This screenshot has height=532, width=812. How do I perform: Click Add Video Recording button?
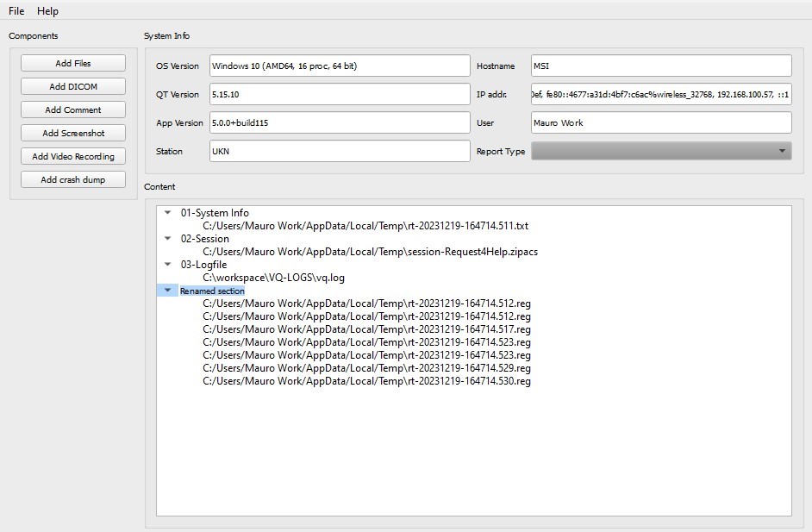[x=73, y=156]
